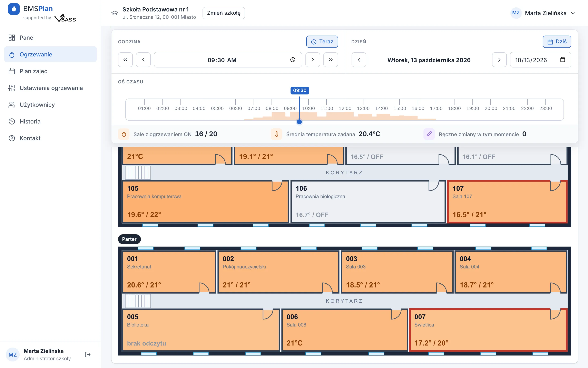The height and width of the screenshot is (368, 588).
Task: Jump back with the double-left arrow
Action: (x=125, y=60)
